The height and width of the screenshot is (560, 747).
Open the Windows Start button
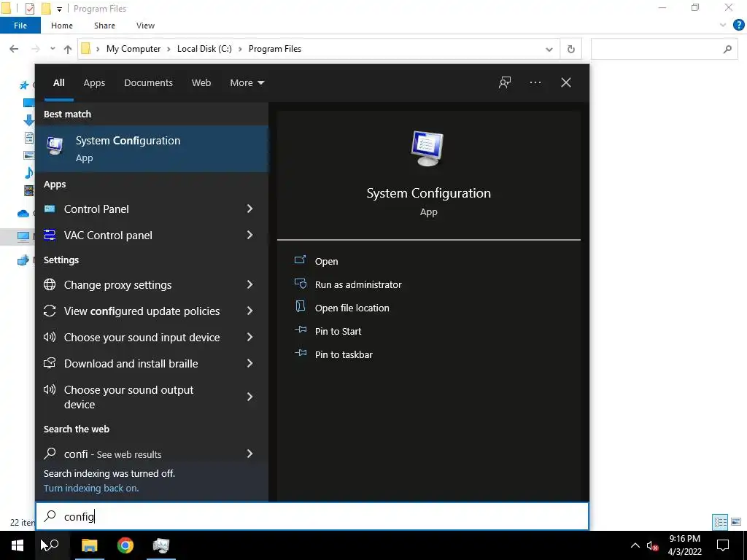pyautogui.click(x=18, y=545)
